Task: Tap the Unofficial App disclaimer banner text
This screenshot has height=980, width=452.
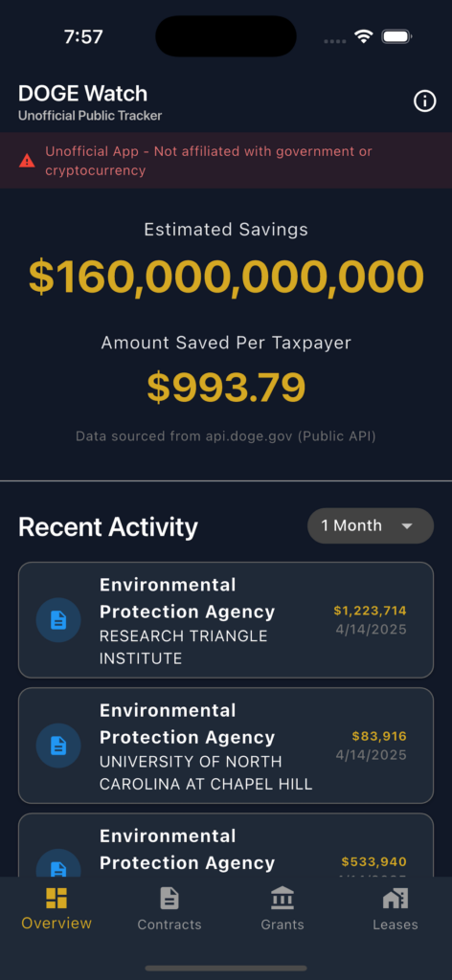Action: point(209,161)
